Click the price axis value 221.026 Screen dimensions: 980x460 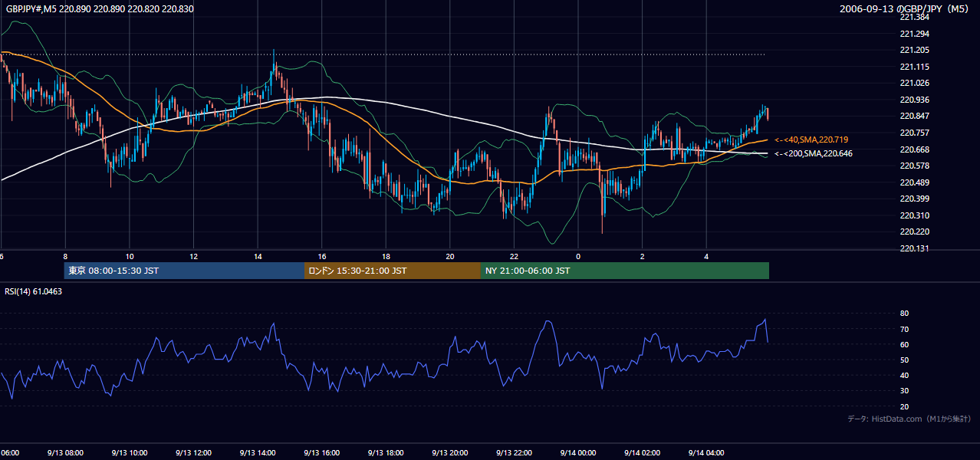click(x=914, y=84)
